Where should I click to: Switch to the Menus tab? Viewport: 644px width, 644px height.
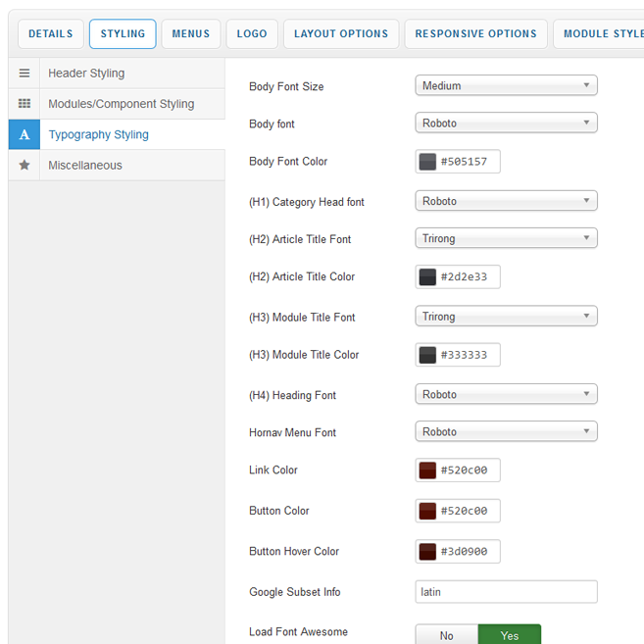coord(190,34)
